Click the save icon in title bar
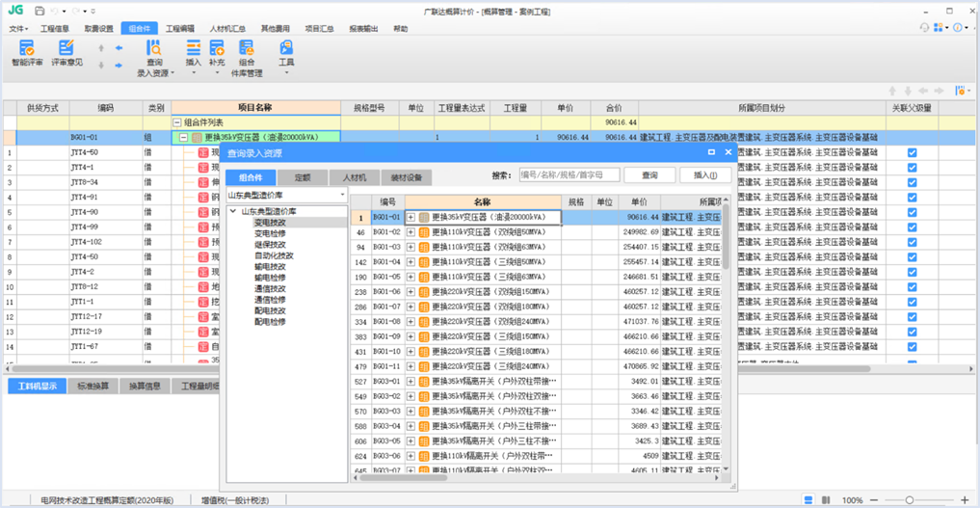 tap(39, 11)
